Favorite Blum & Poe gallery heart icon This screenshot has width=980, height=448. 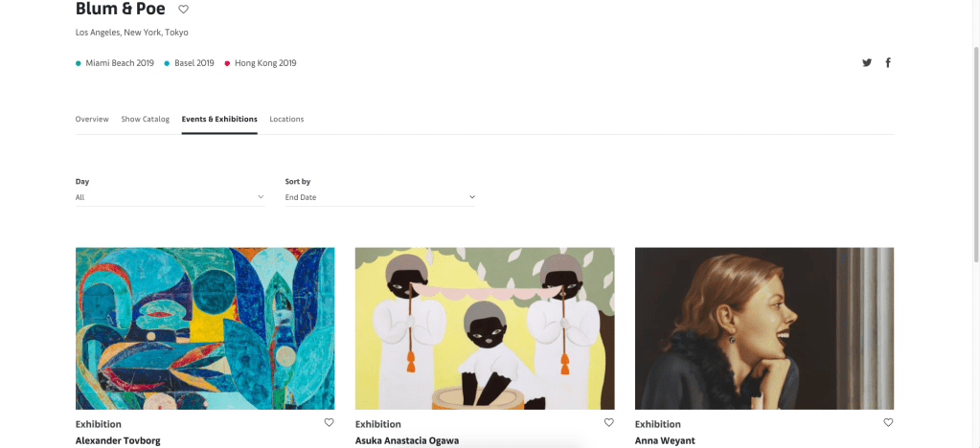point(184,10)
